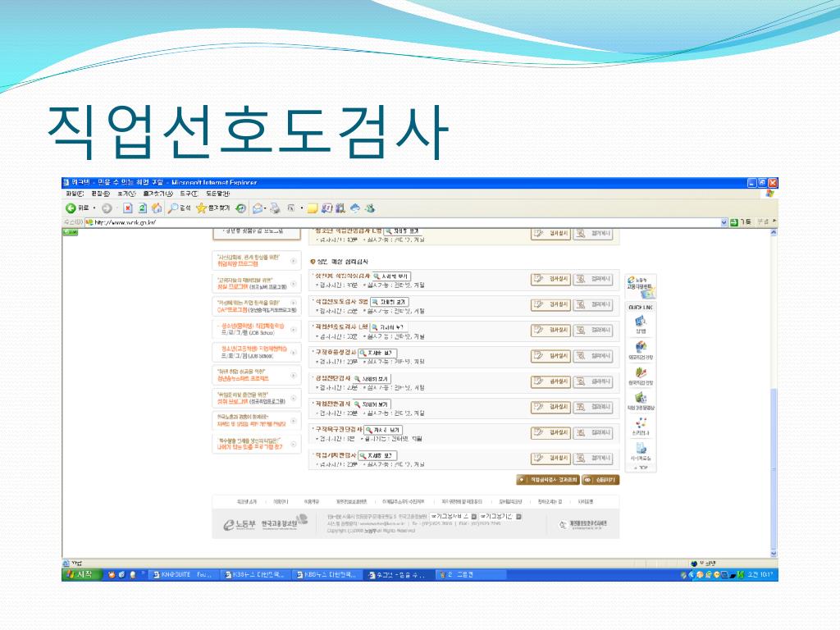Open 즐겨찾기 favorites star in toolbar
Viewport: 840px width, 630px height.
click(x=212, y=208)
